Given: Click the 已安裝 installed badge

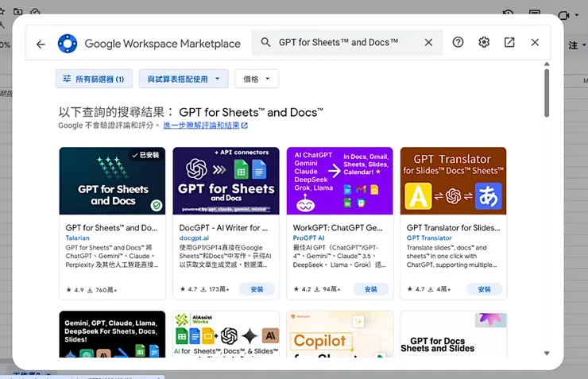Looking at the screenshot, I should point(146,155).
